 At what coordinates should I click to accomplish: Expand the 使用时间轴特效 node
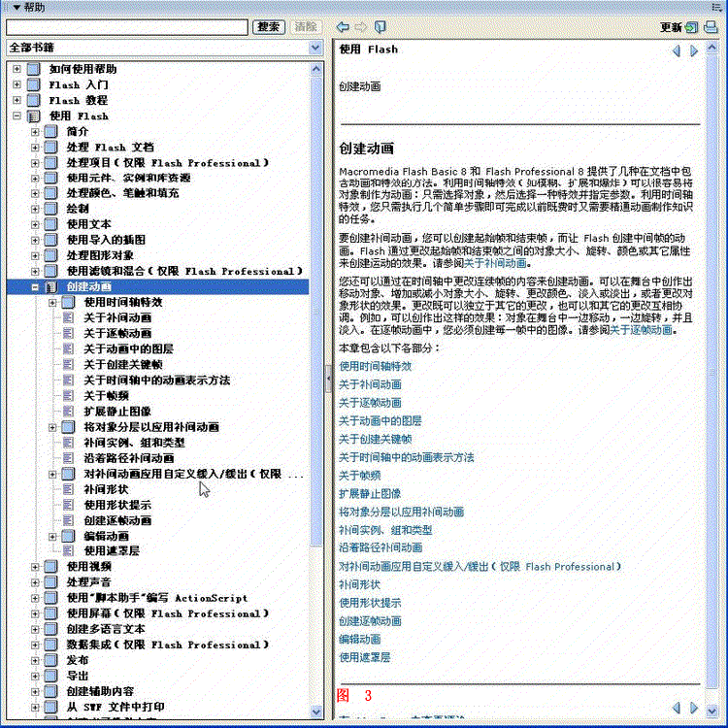click(x=52, y=303)
